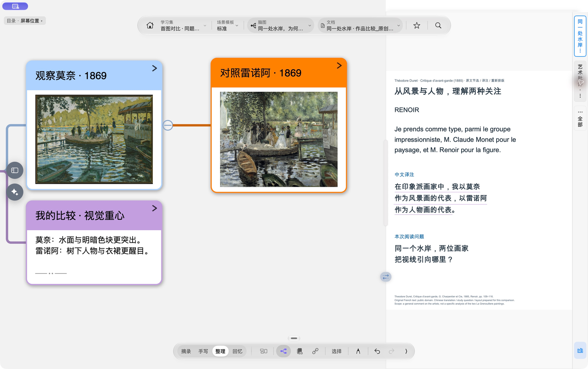Open the search magnifier icon
Viewport: 588px width, 369px height.
(x=438, y=25)
